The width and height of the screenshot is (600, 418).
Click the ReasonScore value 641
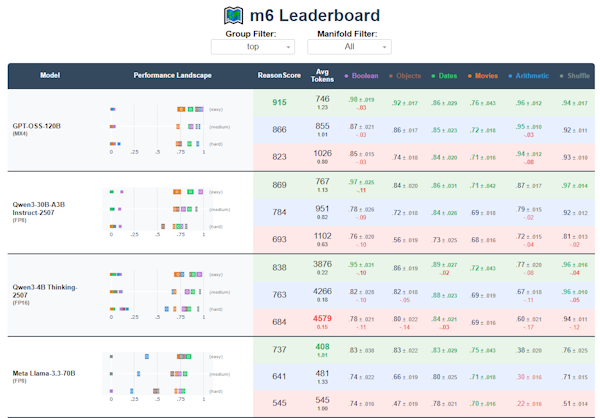(x=279, y=377)
